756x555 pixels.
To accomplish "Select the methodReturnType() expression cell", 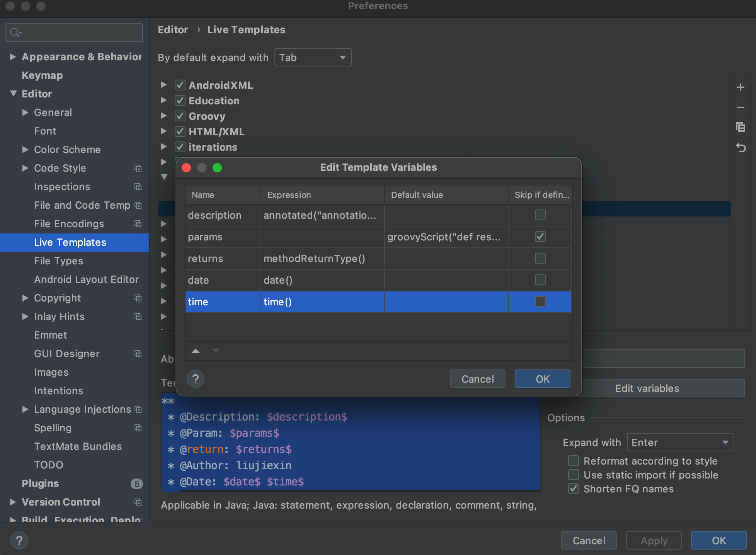I will (322, 259).
